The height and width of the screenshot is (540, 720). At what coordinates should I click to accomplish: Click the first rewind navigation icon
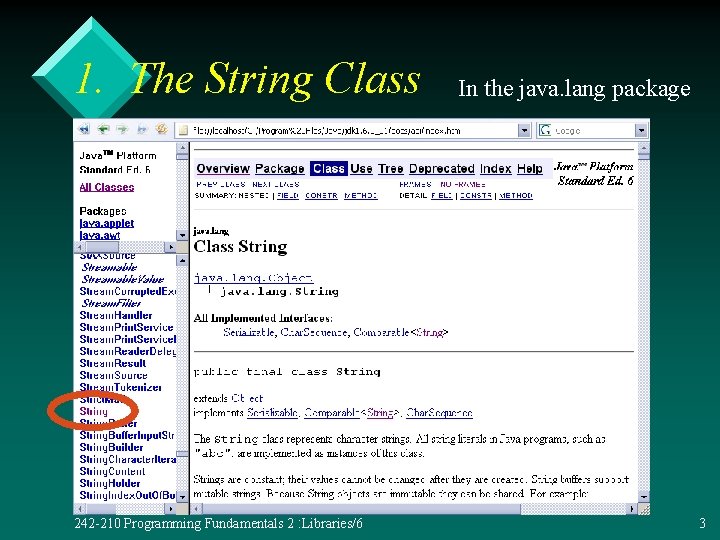tap(84, 130)
